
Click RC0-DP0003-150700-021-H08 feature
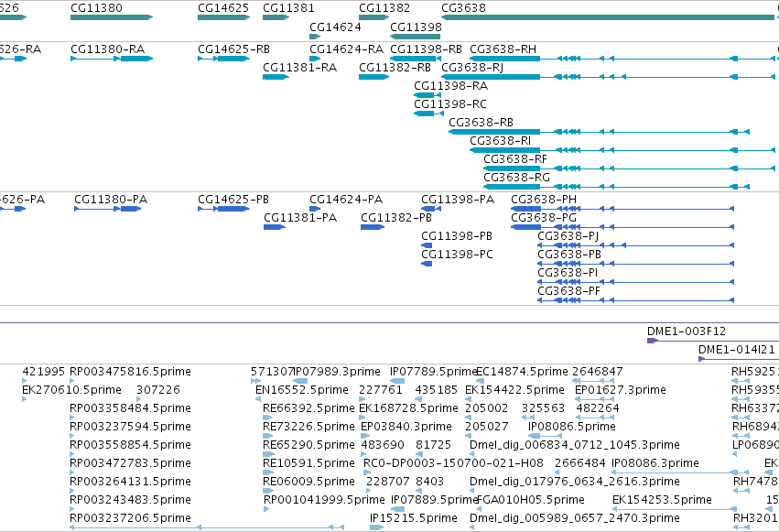367,472
